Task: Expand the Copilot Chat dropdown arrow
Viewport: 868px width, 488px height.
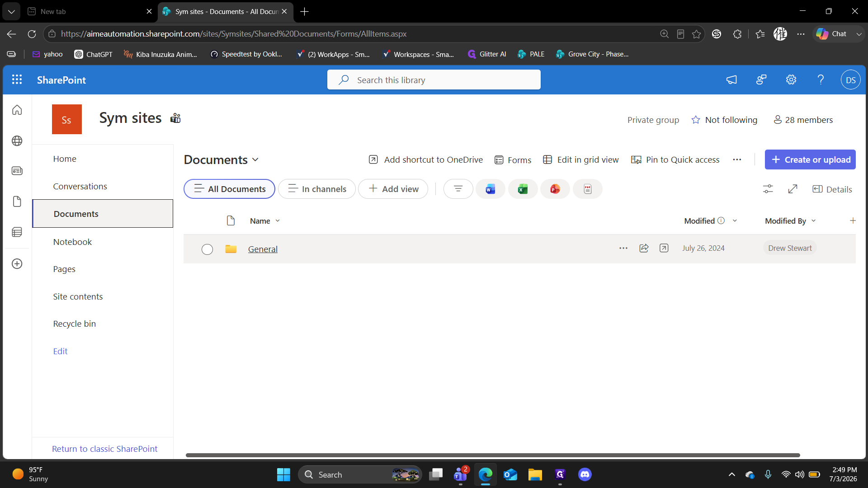Action: (x=859, y=34)
